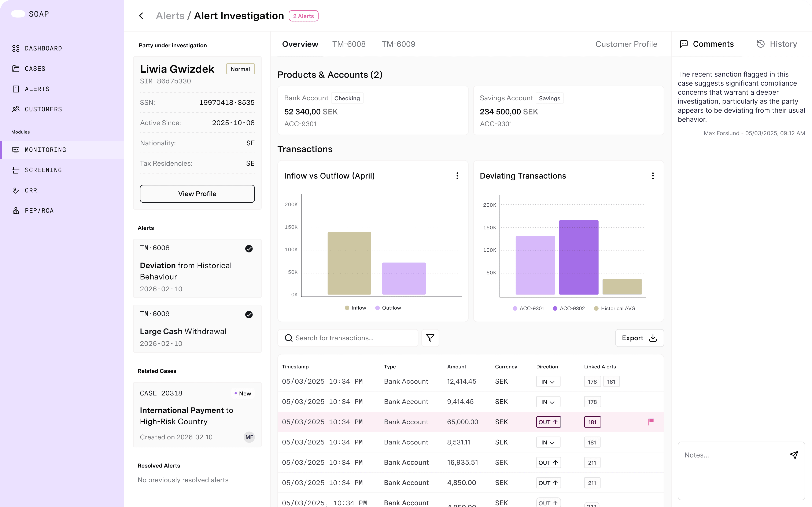Click Export download button
The image size is (812, 507).
(639, 338)
